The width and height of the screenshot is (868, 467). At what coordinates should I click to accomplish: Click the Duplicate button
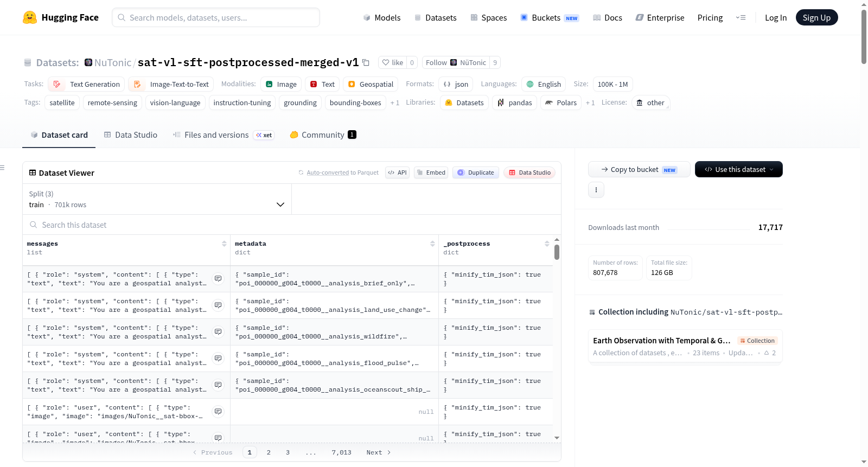click(x=475, y=172)
